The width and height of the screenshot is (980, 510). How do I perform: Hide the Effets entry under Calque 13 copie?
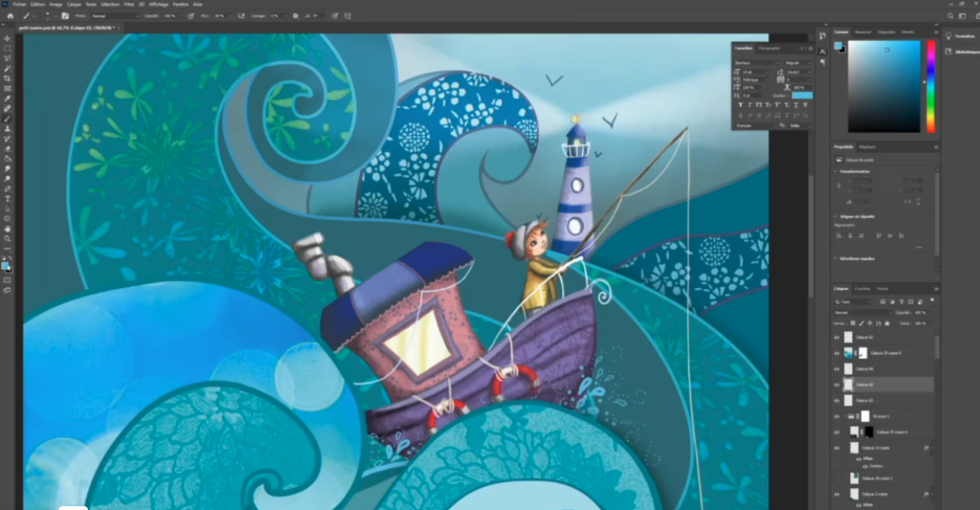tap(859, 459)
